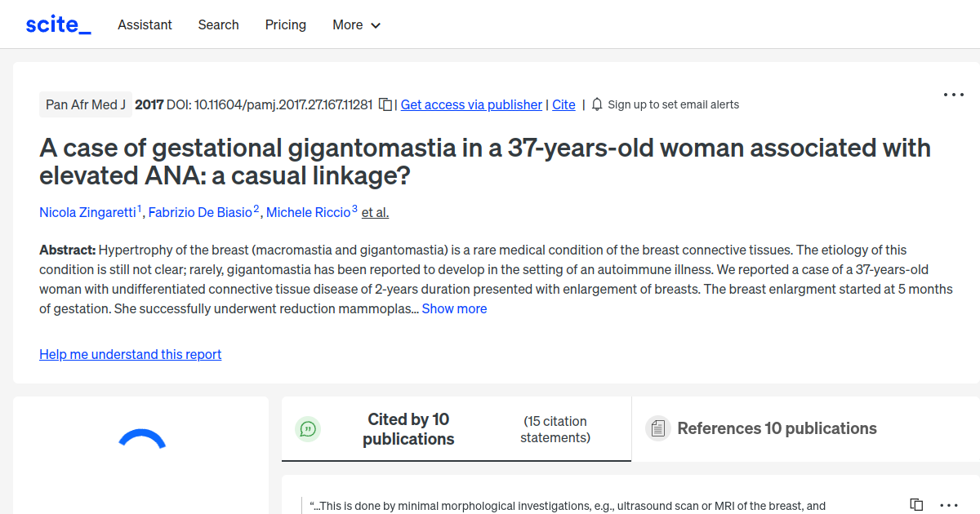
Task: Expand the author list via et al.
Action: point(375,212)
